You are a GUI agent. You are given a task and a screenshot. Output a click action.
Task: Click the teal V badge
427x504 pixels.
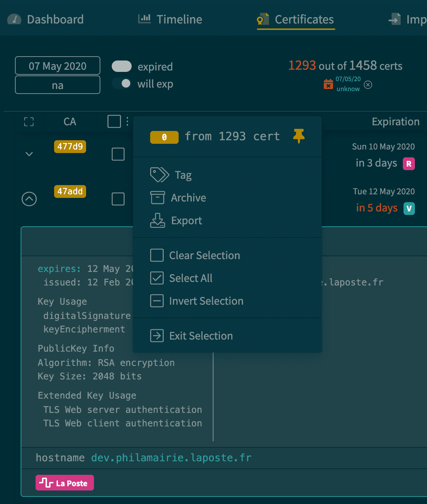point(409,209)
